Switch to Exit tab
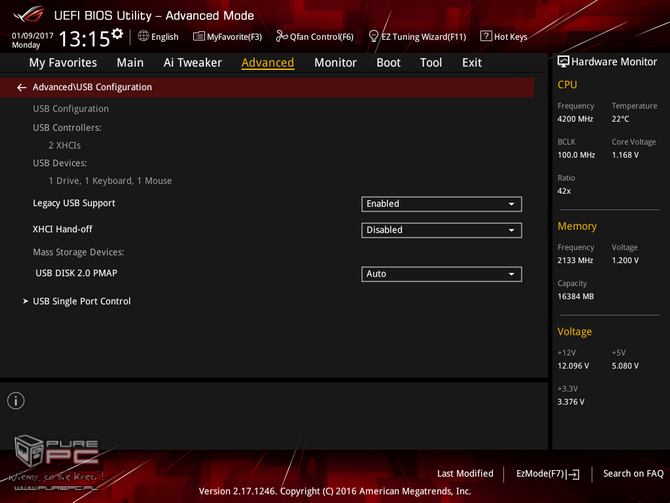This screenshot has width=670, height=503. point(472,63)
